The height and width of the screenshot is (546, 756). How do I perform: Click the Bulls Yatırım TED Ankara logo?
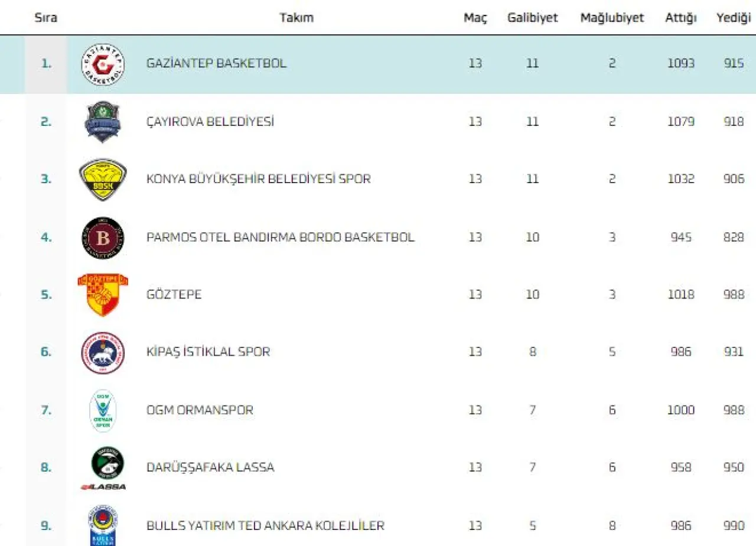coord(103,525)
